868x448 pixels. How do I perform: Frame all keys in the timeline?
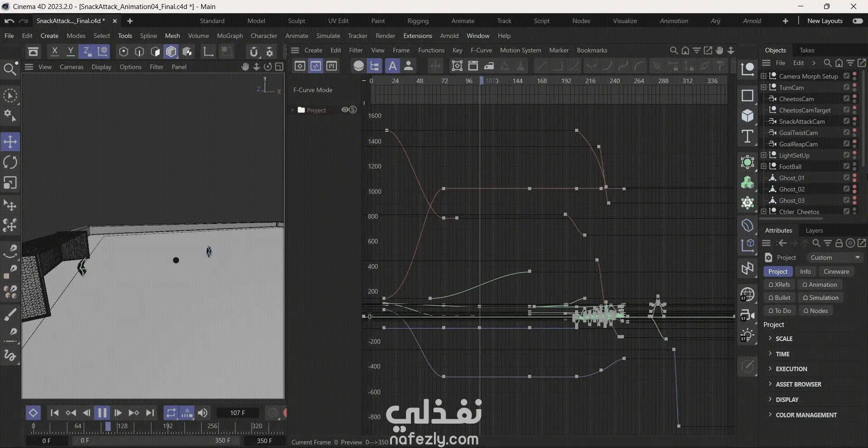pyautogui.click(x=457, y=66)
